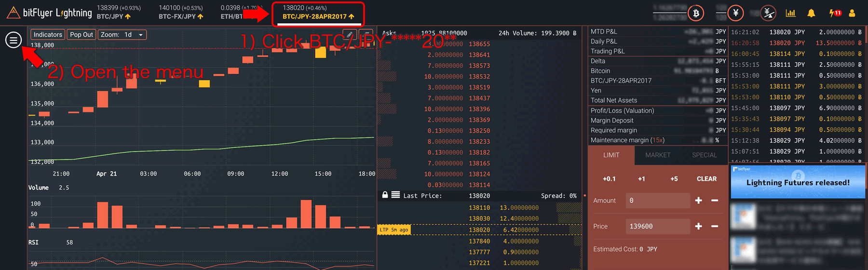Image resolution: width=868 pixels, height=270 pixels.
Task: Open notifications bell
Action: click(x=811, y=13)
